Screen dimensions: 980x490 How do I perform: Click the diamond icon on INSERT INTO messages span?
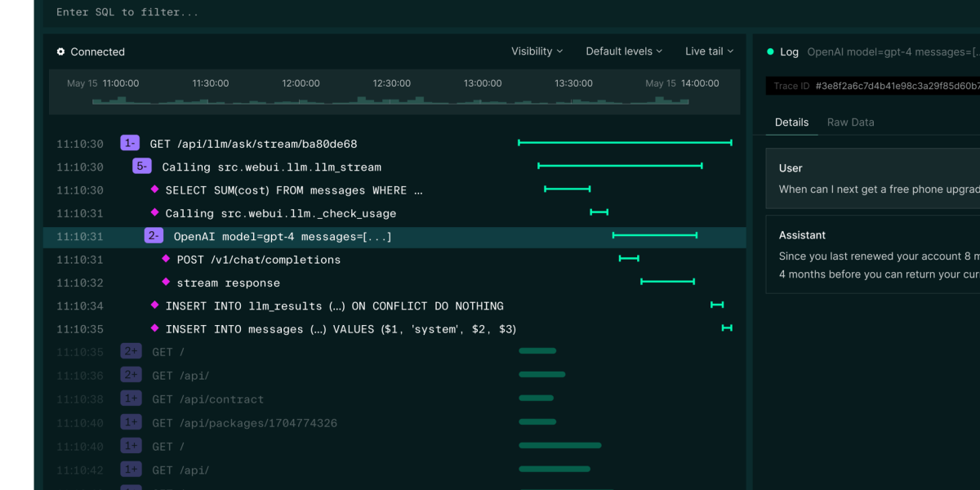point(154,329)
